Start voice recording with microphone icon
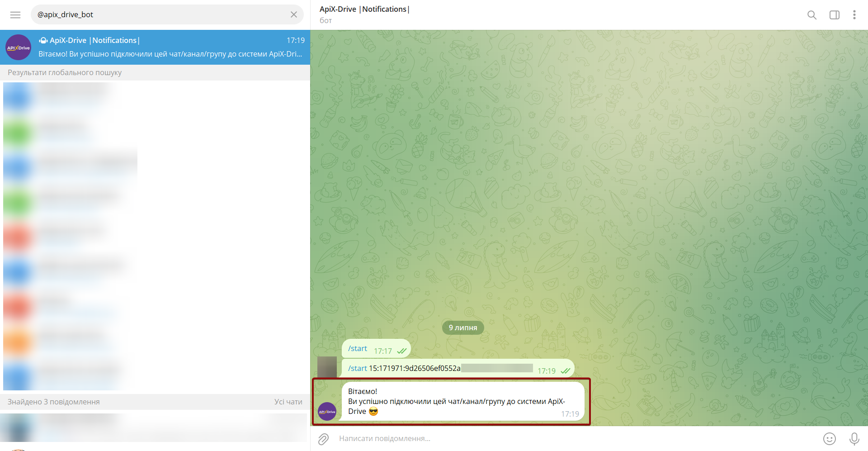Screen dimensions: 868x451 pos(854,439)
